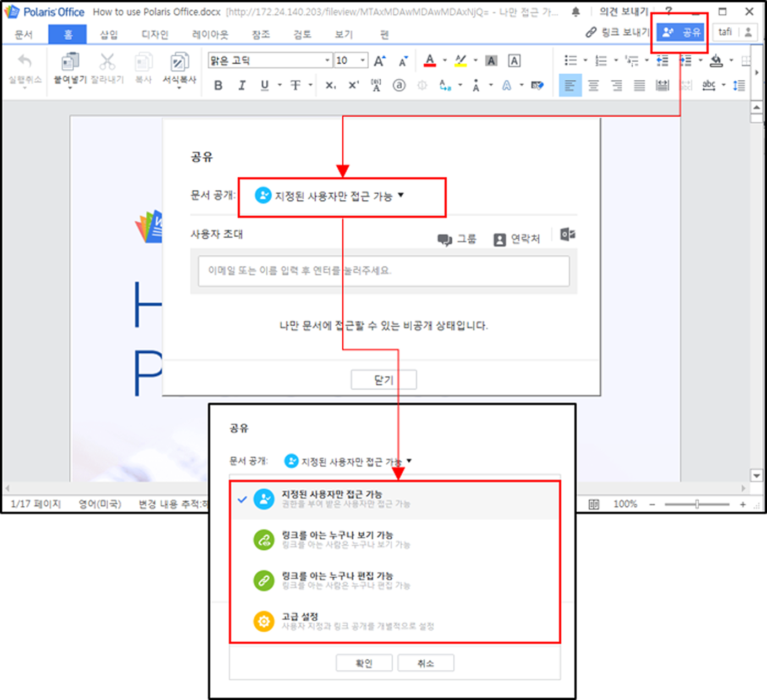The width and height of the screenshot is (767, 700).
Task: Click the notification bell icon
Action: click(x=576, y=12)
